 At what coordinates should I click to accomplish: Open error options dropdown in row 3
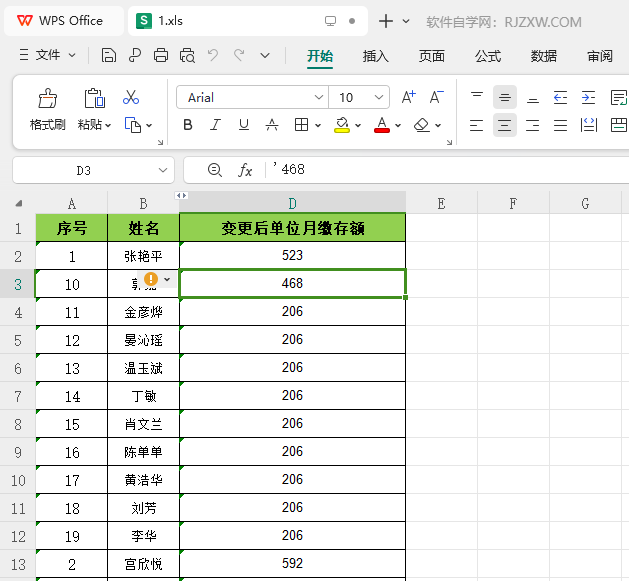pyautogui.click(x=167, y=279)
